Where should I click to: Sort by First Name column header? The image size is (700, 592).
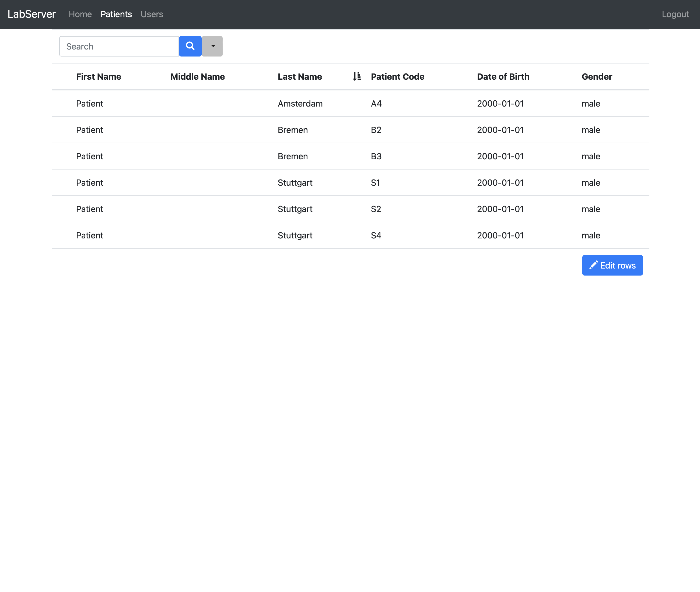tap(98, 76)
